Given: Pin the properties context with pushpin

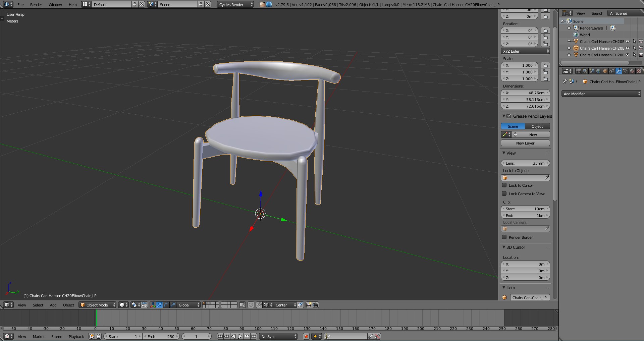Looking at the screenshot, I should pyautogui.click(x=565, y=81).
